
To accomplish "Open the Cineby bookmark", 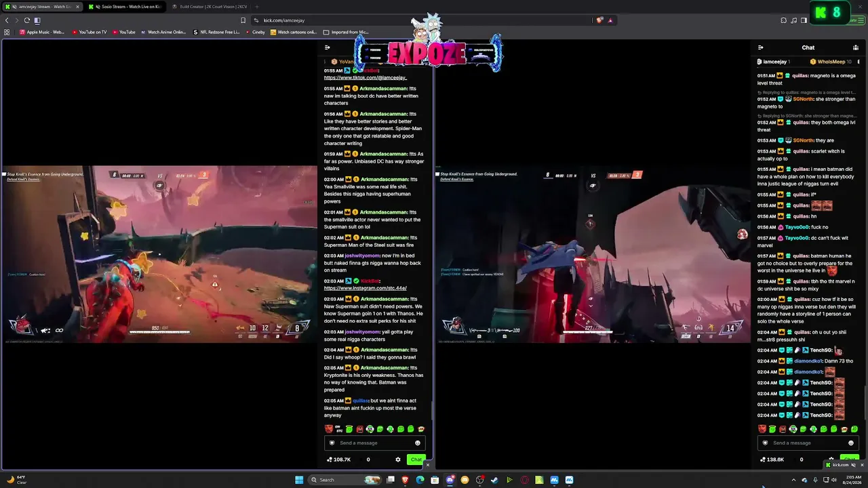I will 255,32.
